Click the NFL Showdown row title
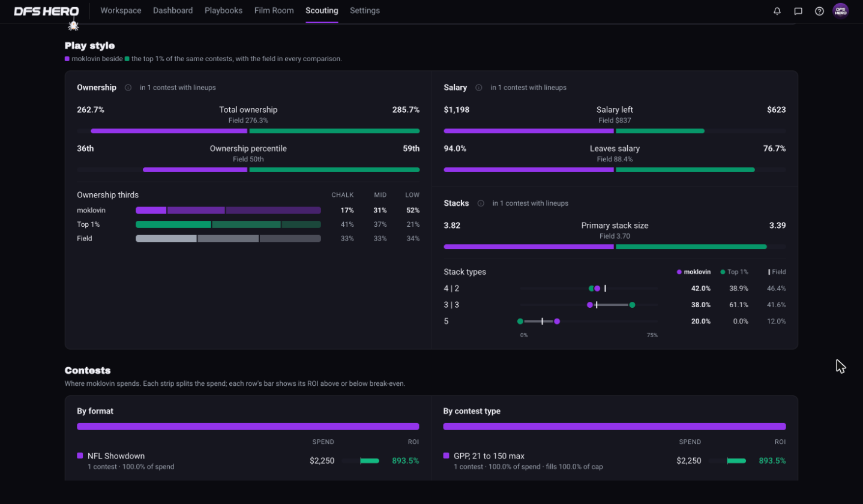This screenshot has width=863, height=504. [116, 456]
